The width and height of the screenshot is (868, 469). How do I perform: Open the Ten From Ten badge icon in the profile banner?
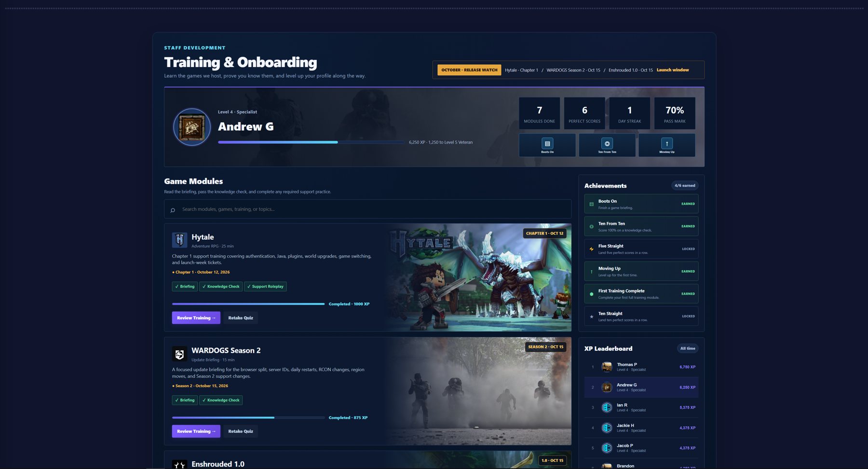[x=607, y=143]
